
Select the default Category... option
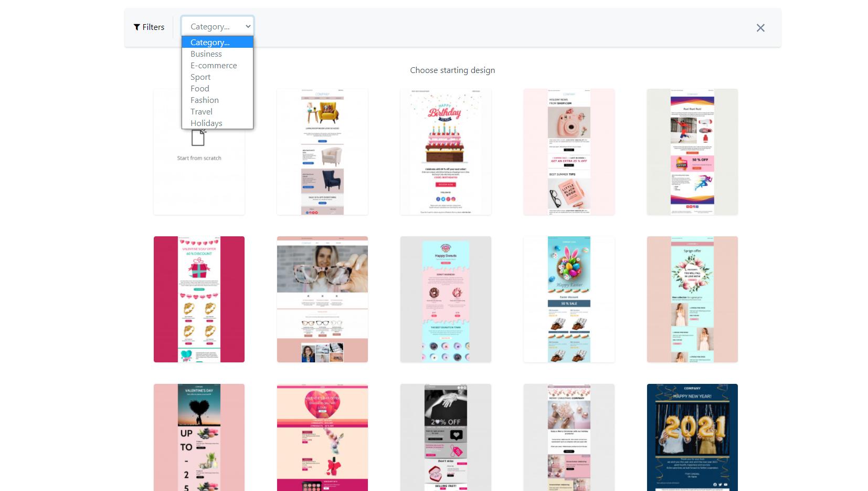click(x=210, y=43)
